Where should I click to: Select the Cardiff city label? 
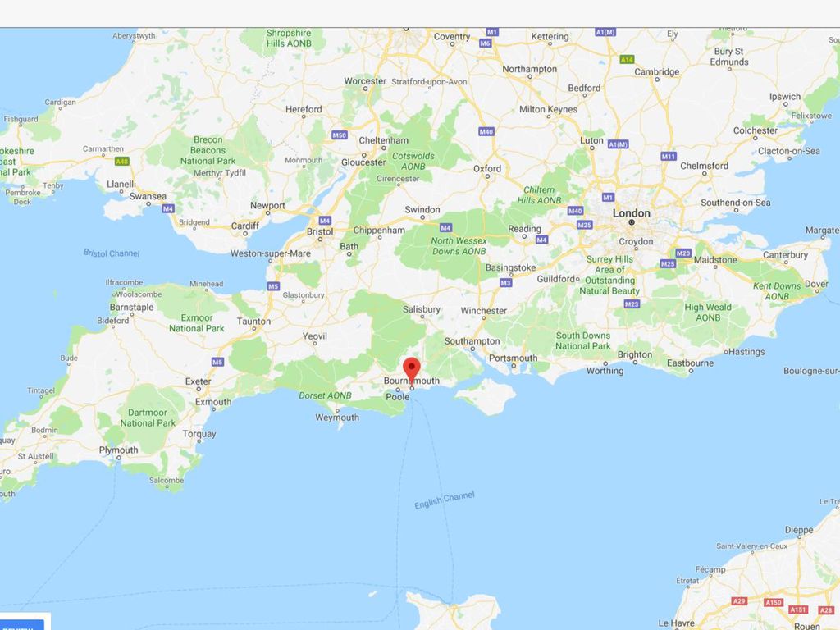[244, 226]
